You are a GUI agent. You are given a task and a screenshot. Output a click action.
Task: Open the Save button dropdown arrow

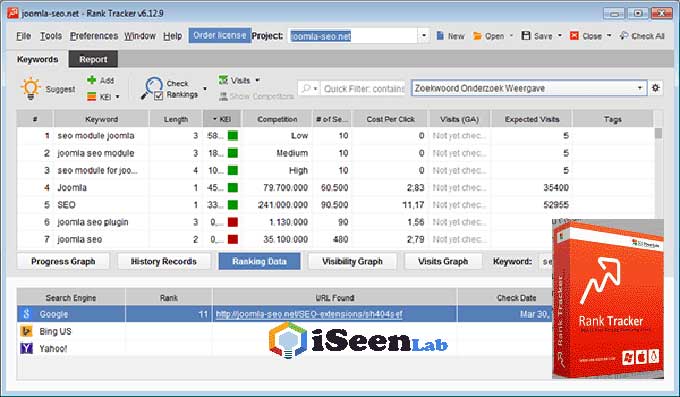coord(559,36)
